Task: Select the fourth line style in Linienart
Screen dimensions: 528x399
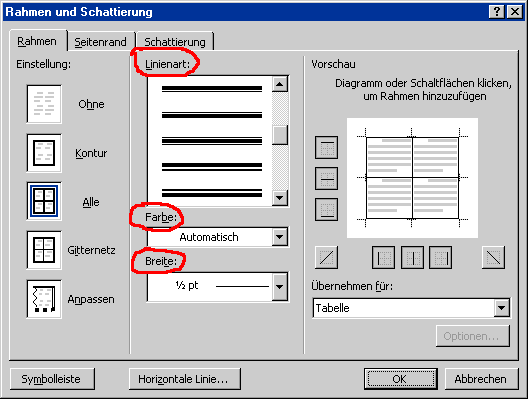Action: [212, 167]
